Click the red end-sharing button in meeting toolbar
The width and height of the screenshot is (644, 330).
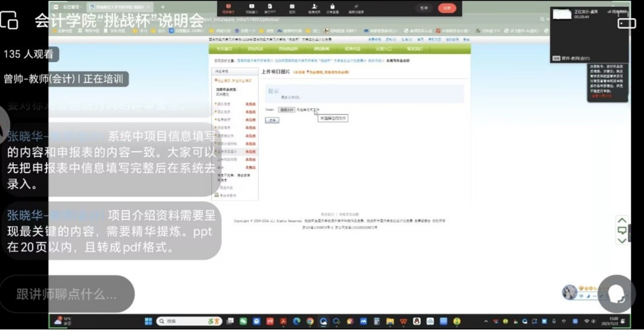(x=446, y=8)
